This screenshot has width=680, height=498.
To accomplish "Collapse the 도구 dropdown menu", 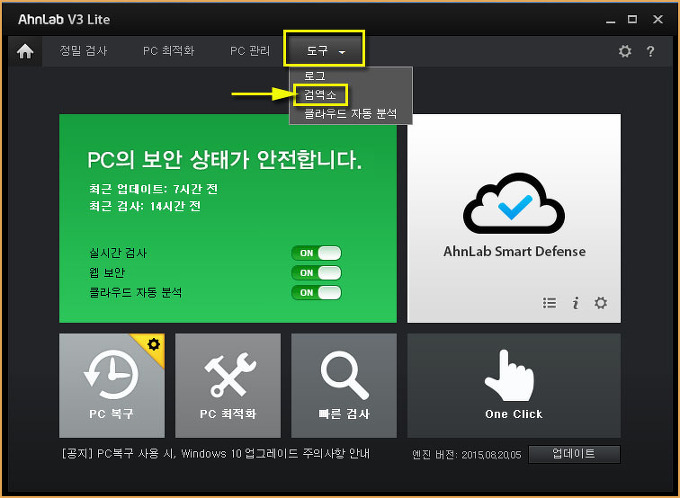I will point(324,51).
